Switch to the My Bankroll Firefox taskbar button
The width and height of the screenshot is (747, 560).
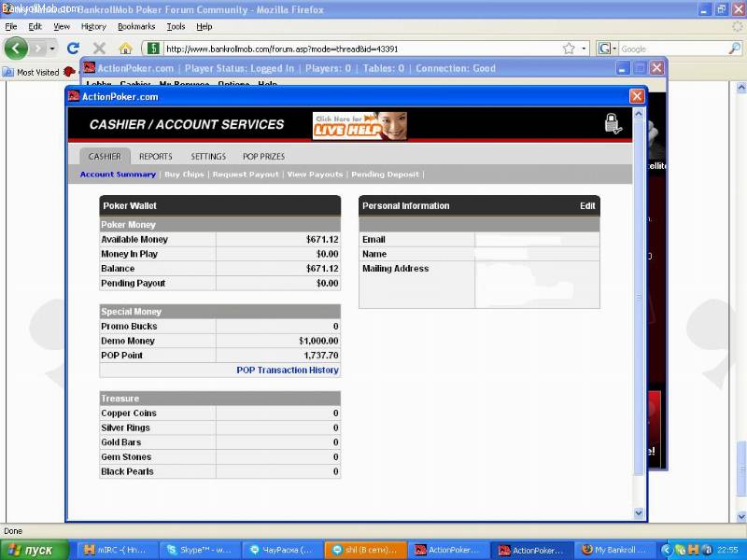coord(613,550)
